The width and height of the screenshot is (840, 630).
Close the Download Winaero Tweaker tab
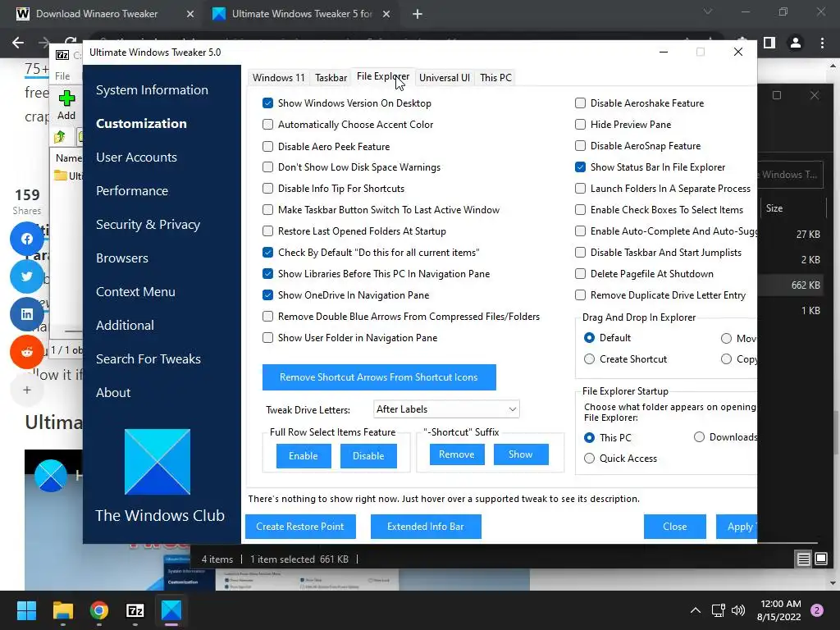(190, 15)
